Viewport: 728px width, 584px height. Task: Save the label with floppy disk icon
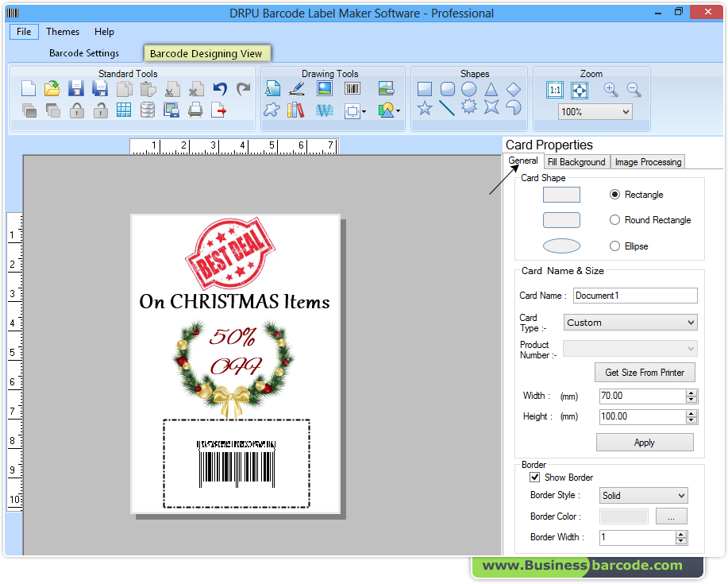click(76, 88)
